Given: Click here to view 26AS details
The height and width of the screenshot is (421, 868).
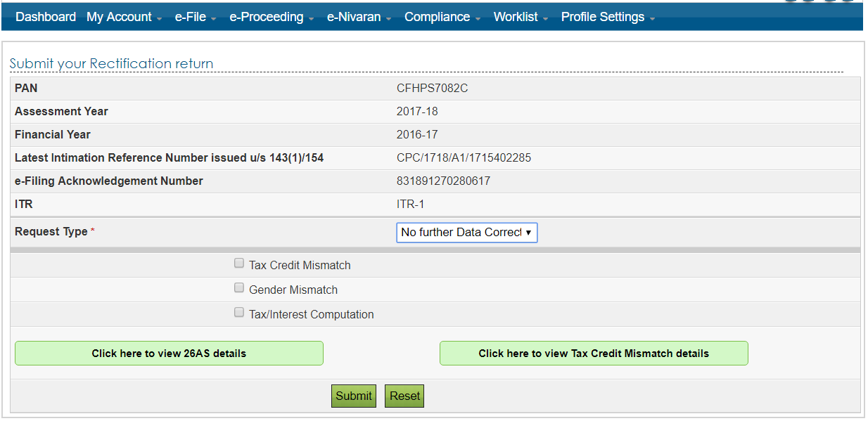Looking at the screenshot, I should (169, 353).
